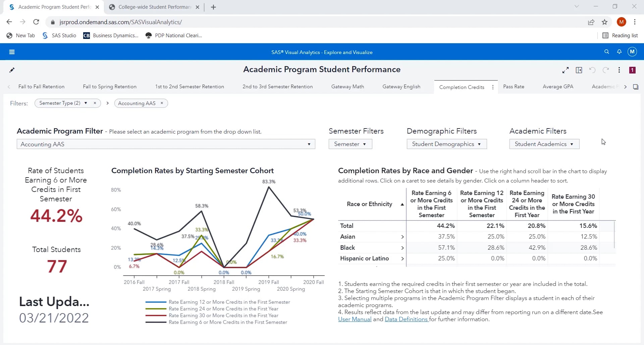This screenshot has height=345, width=644.
Task: Switch to the Gateway Math tab
Action: click(347, 87)
